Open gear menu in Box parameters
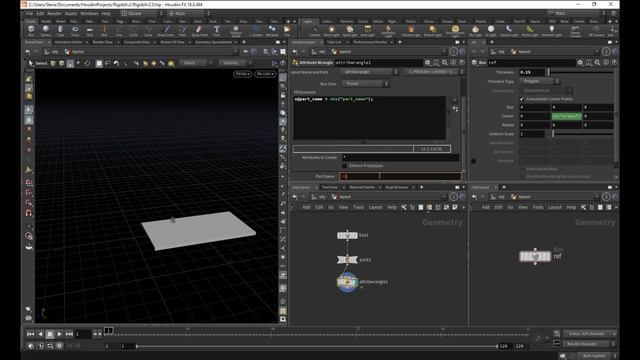Viewport: 640px width, 360px height. (x=580, y=62)
